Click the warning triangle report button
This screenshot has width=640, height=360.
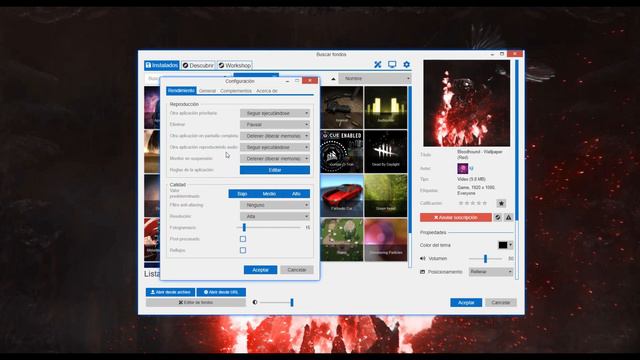[509, 218]
